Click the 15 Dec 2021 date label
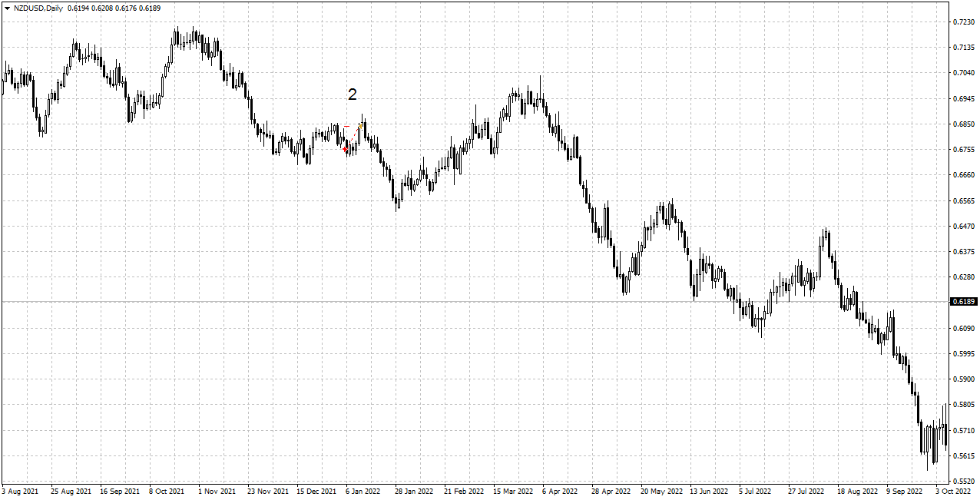Image resolution: width=980 pixels, height=500 pixels. pyautogui.click(x=318, y=490)
